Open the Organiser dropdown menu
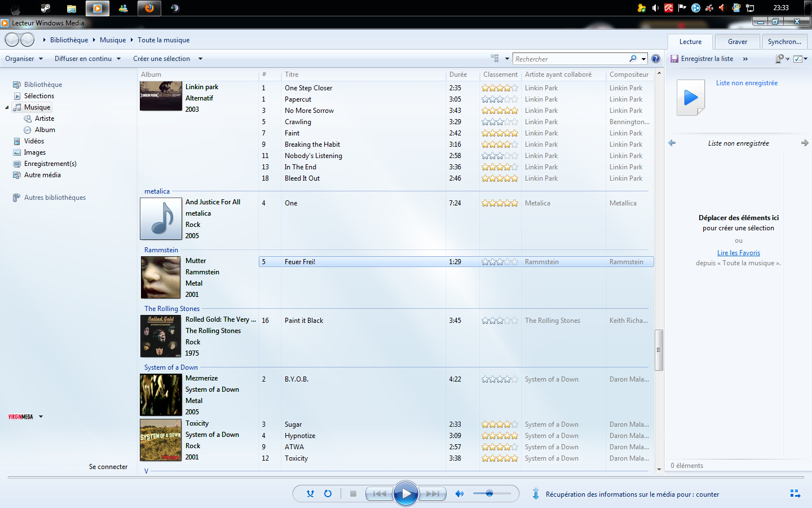 (x=24, y=59)
